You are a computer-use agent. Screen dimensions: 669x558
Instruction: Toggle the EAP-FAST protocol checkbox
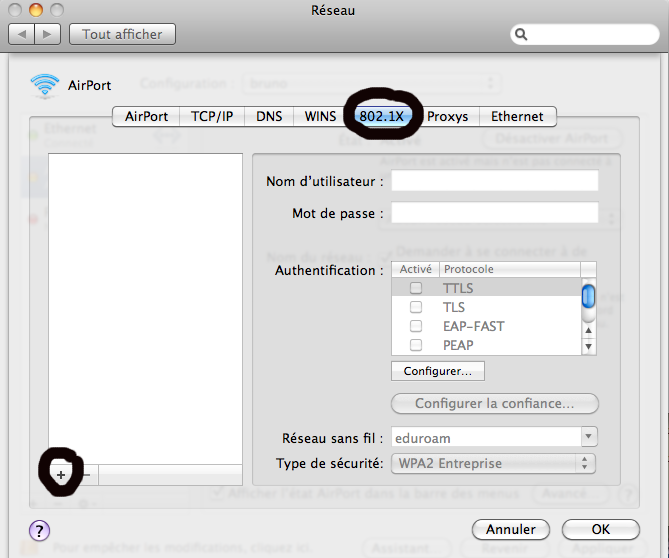click(x=416, y=326)
